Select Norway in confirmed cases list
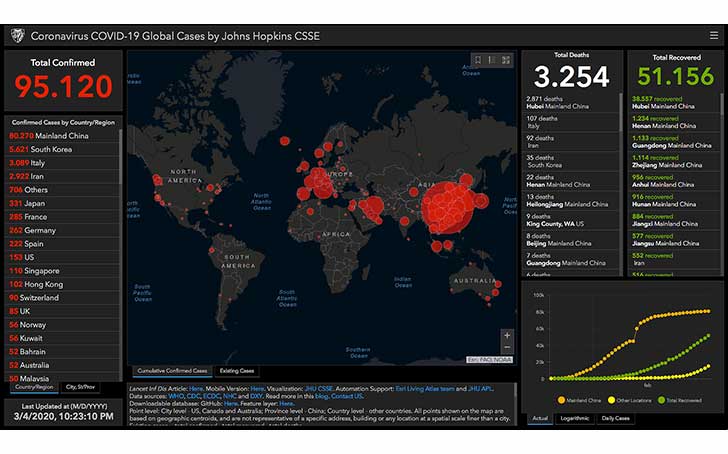 pyautogui.click(x=63, y=324)
